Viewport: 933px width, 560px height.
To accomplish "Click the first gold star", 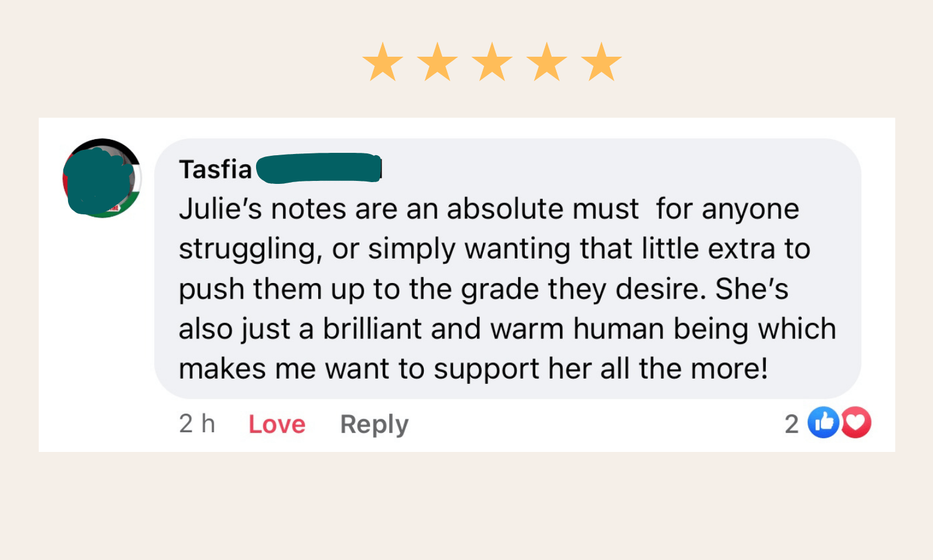I will point(383,63).
